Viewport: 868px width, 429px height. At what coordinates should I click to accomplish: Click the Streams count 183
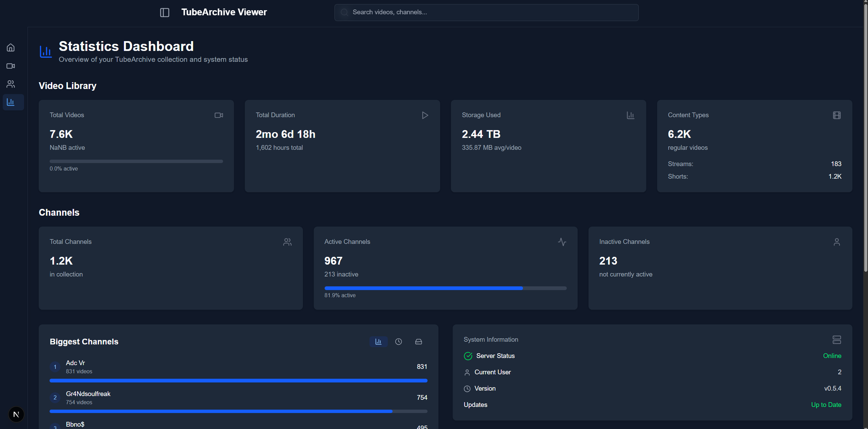[836, 164]
